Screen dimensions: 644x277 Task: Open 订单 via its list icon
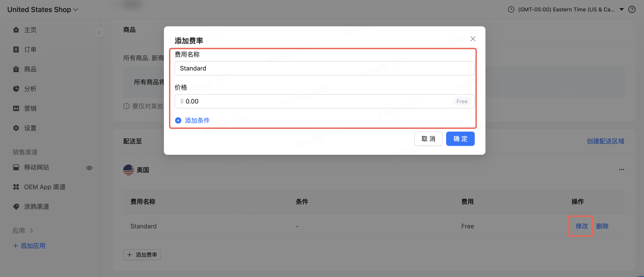pos(16,50)
